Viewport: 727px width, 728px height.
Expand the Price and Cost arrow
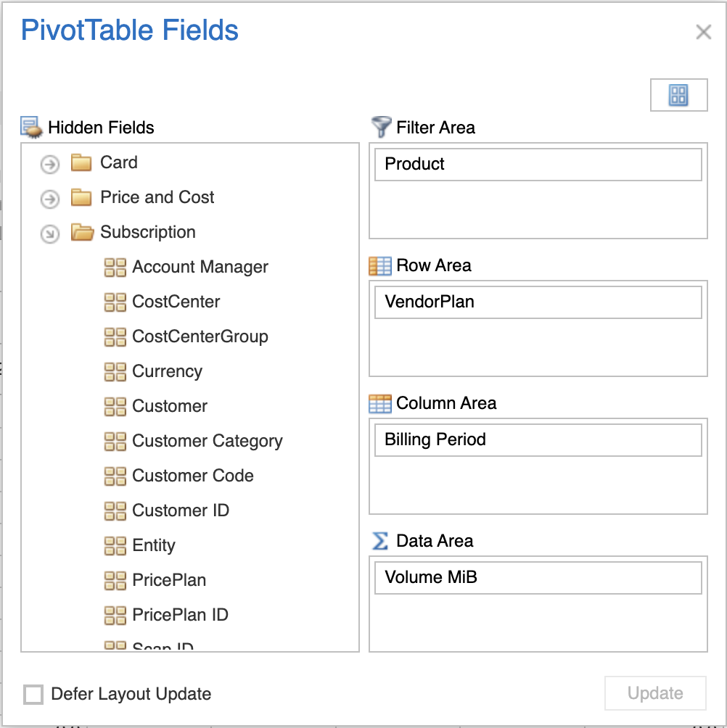point(49,199)
